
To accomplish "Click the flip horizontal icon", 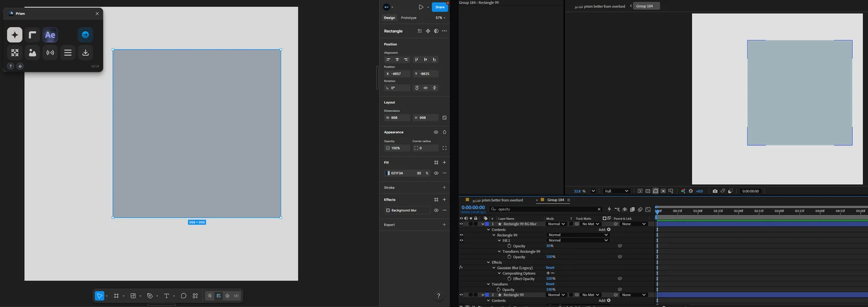I will coord(425,88).
